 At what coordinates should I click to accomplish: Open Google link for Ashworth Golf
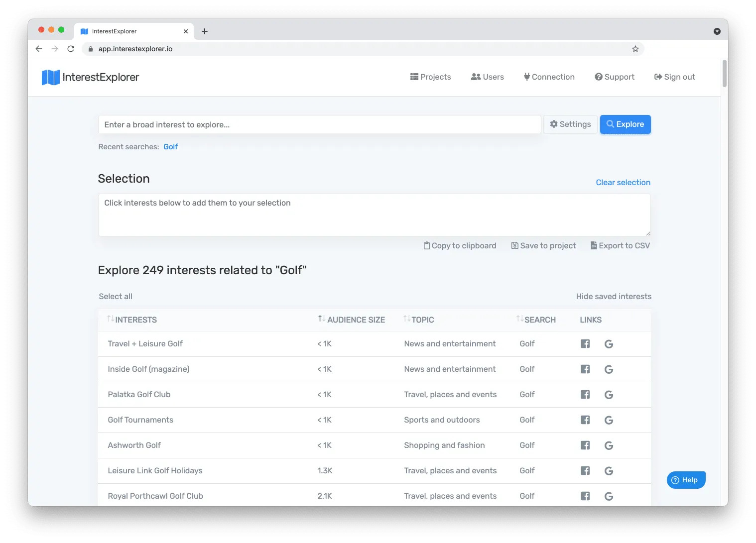pos(609,445)
